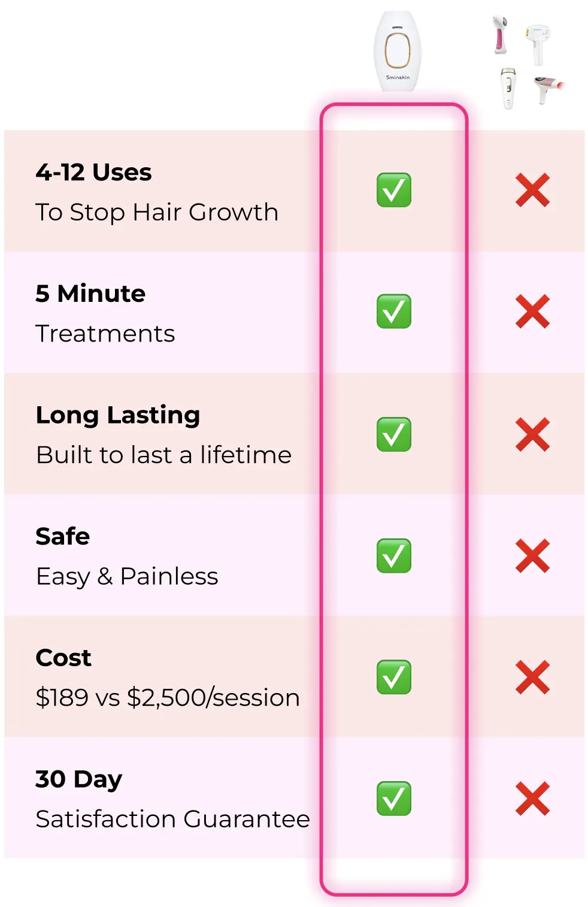Click green checkmark for Long Lasting
The width and height of the screenshot is (588, 907).
pos(394,434)
